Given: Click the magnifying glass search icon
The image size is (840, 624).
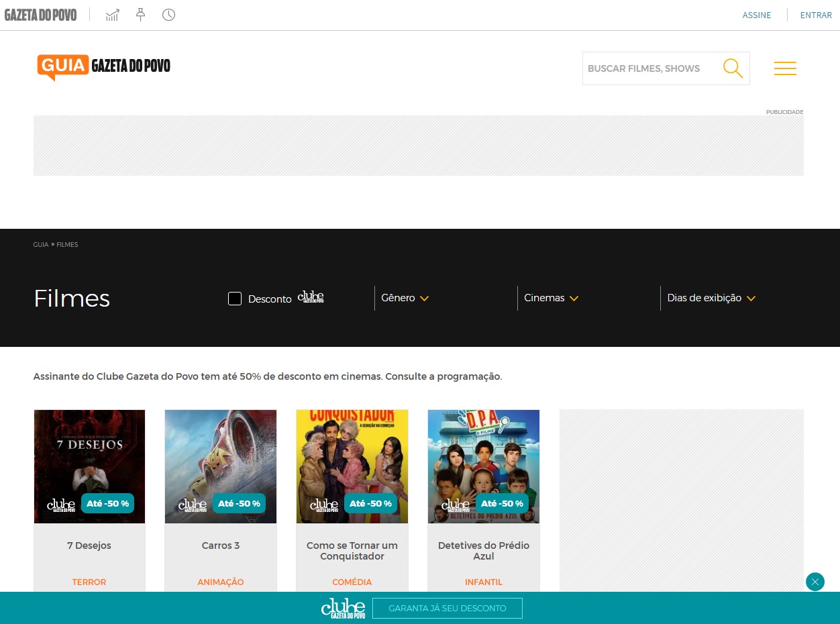Looking at the screenshot, I should (x=733, y=68).
